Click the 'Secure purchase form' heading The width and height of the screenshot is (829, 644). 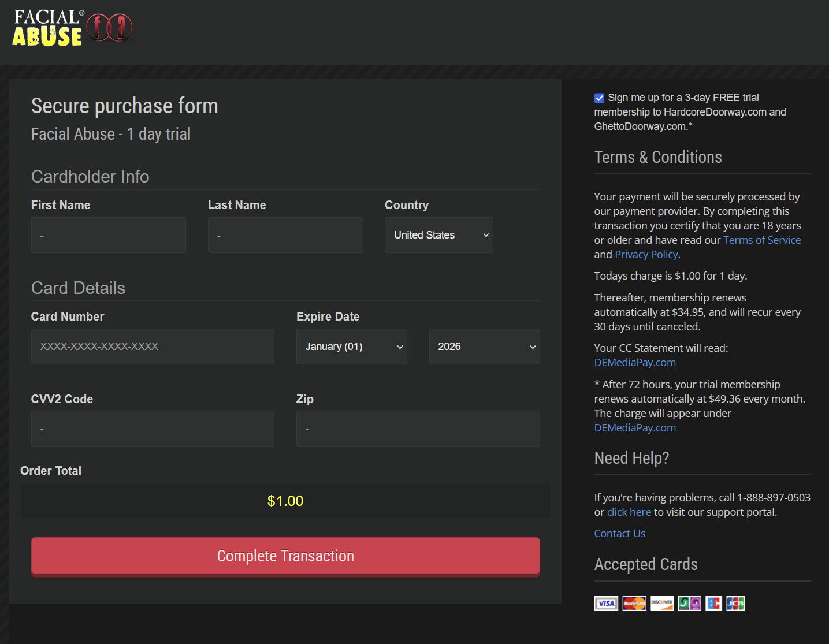coord(125,106)
